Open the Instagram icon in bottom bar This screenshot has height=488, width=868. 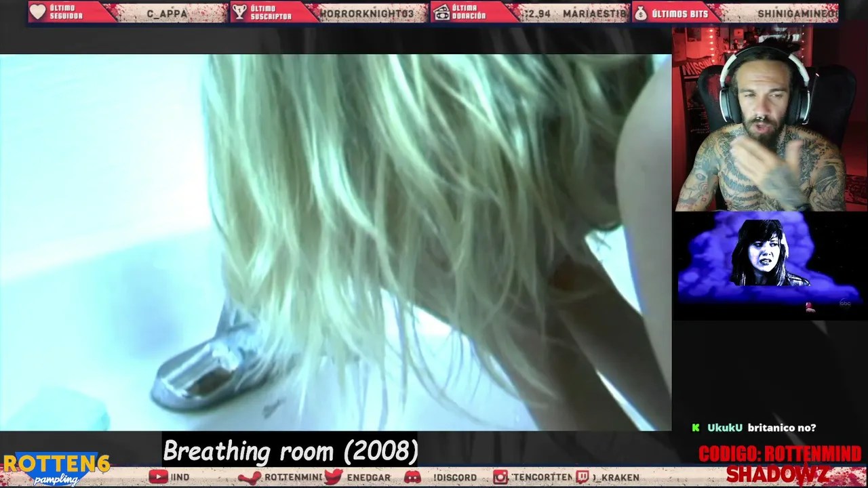click(x=500, y=477)
